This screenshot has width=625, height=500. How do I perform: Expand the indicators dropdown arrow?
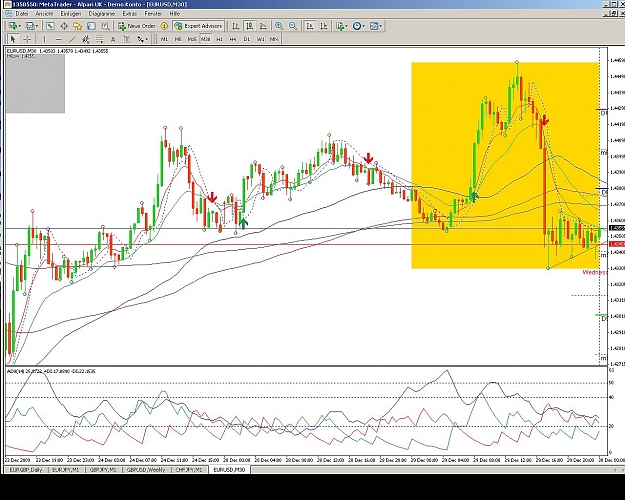pyautogui.click(x=346, y=26)
